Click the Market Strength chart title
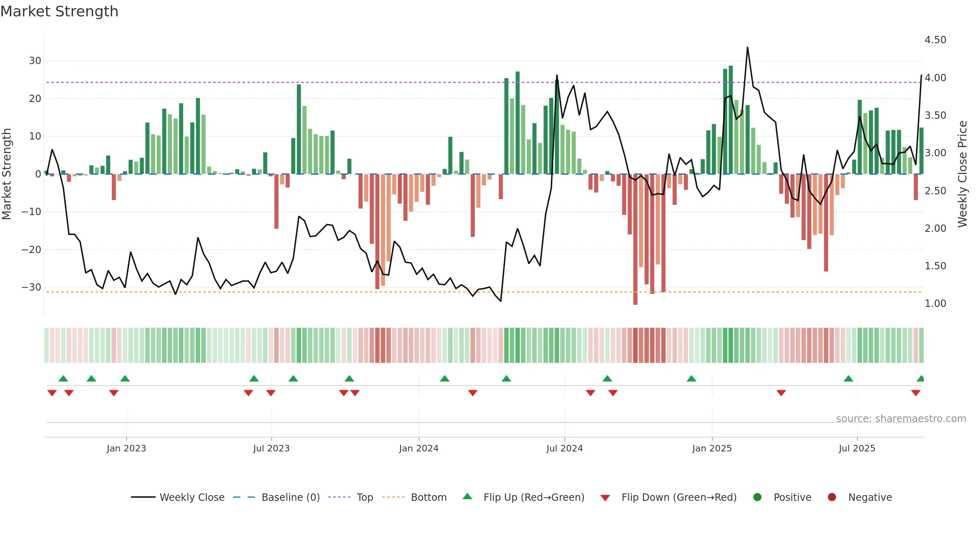 click(59, 11)
